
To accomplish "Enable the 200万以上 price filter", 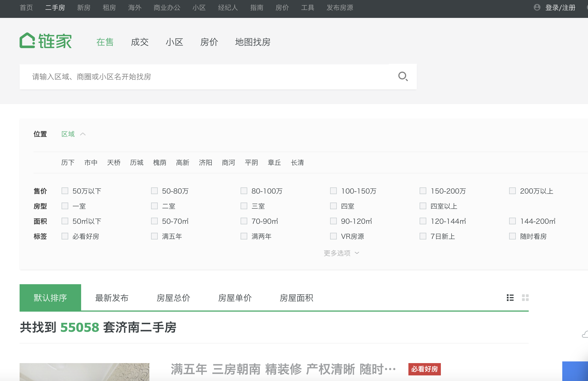I will [x=512, y=191].
